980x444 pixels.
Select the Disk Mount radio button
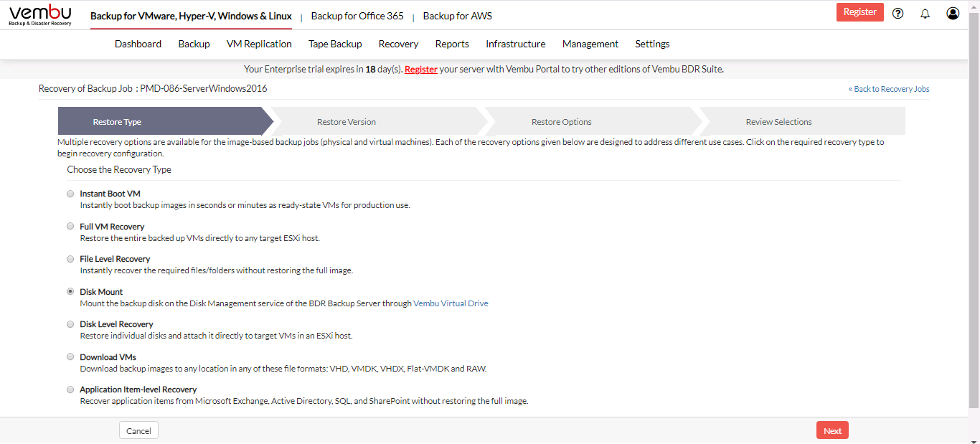[x=70, y=291]
